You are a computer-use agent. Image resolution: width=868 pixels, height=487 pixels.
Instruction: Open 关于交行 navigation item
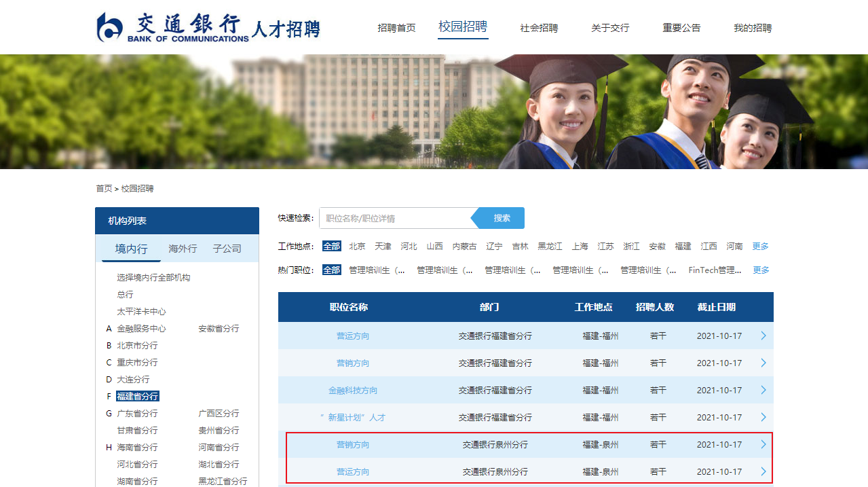[610, 28]
